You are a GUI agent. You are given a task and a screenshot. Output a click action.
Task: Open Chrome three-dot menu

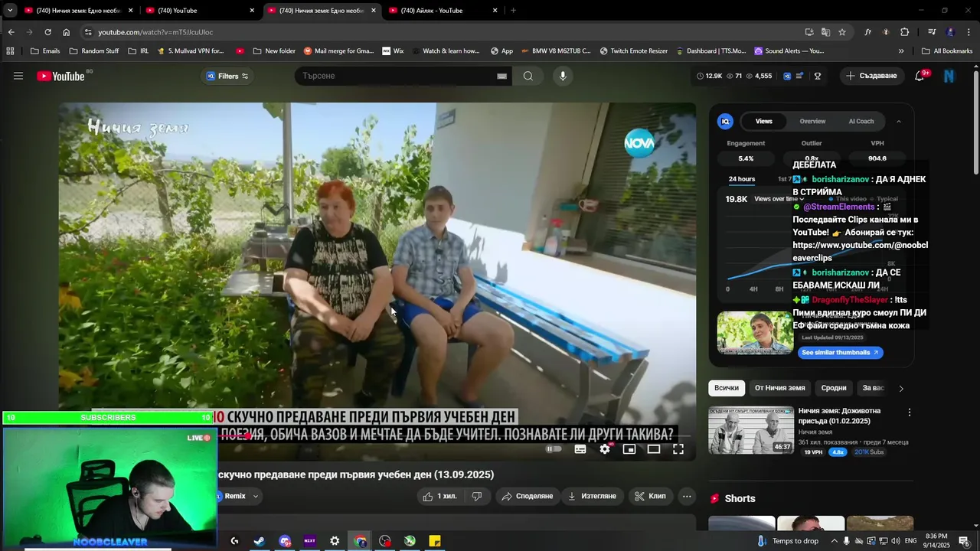pos(969,32)
